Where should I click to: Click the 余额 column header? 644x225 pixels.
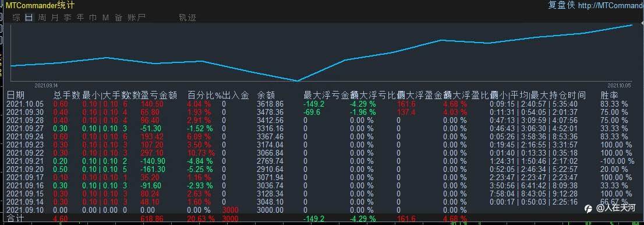click(x=266, y=96)
